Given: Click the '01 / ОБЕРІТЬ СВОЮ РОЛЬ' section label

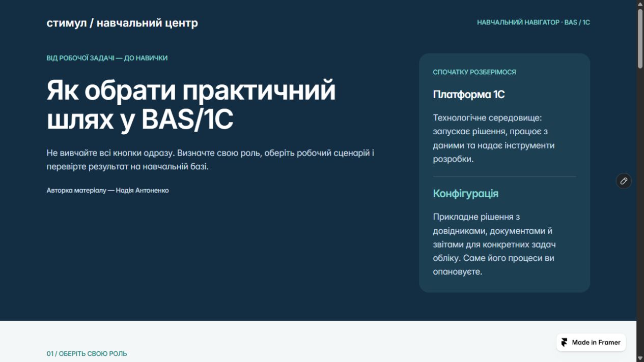Looking at the screenshot, I should coord(87,353).
